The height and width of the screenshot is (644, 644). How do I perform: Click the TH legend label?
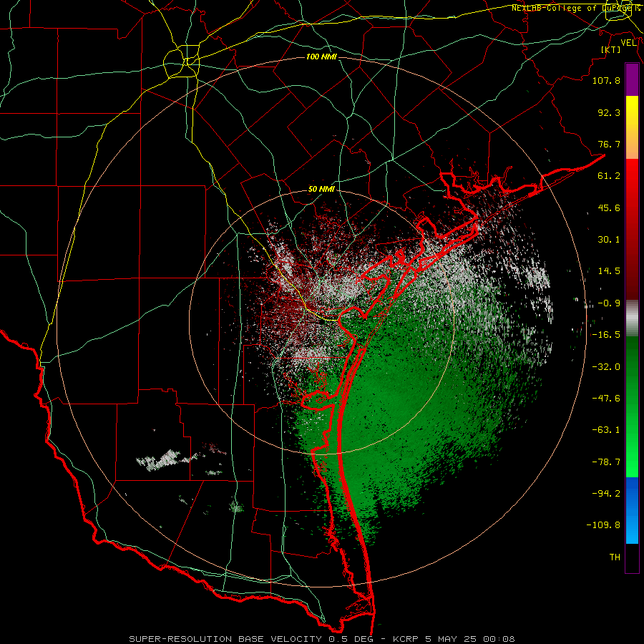tap(615, 557)
